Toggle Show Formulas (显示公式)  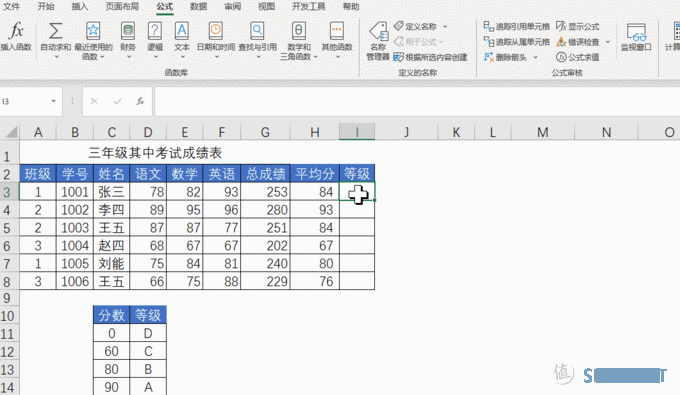click(x=578, y=26)
